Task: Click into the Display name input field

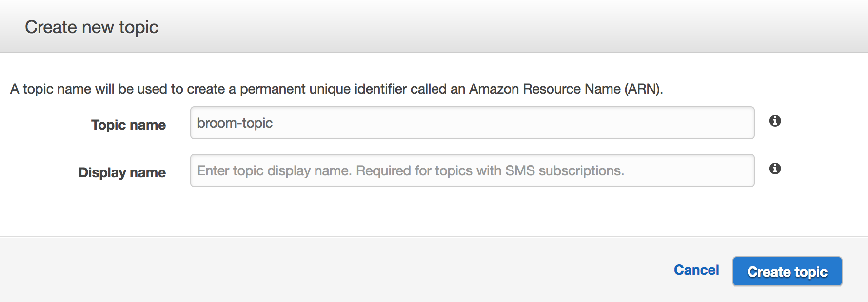Action: click(472, 170)
